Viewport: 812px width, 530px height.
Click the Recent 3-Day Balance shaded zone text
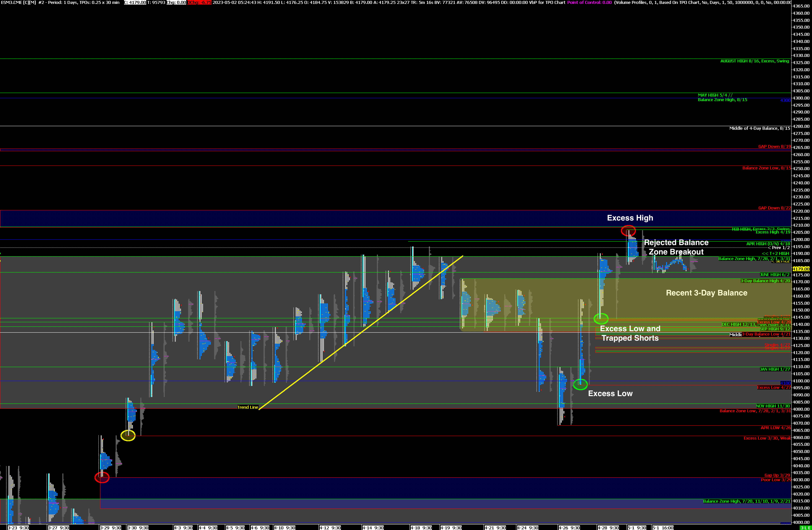point(706,293)
